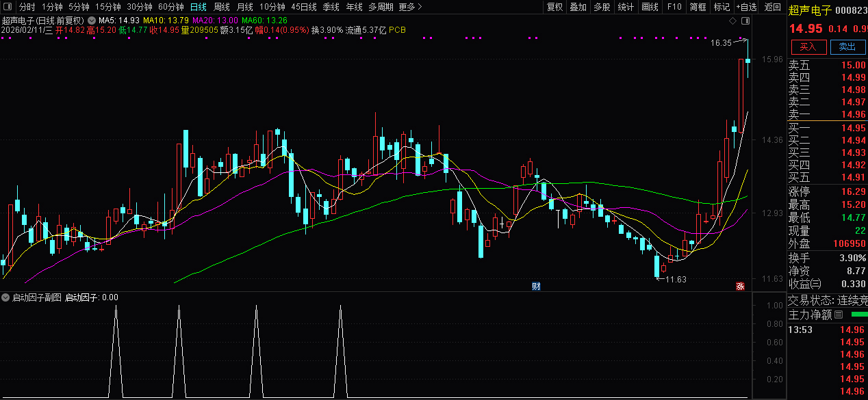Screen dimensions: 868x400
Task: Click the red 涨 marker icon
Action: coord(740,286)
